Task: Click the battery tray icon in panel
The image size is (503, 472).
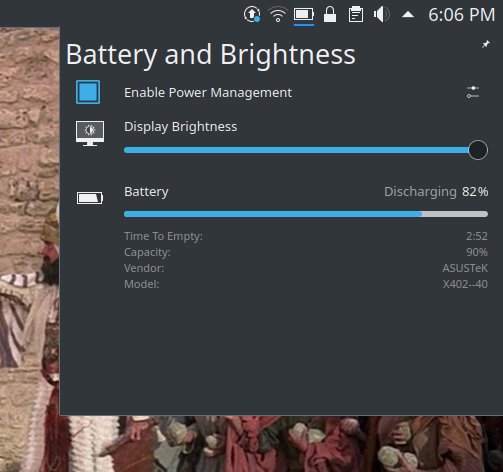Action: (x=304, y=15)
